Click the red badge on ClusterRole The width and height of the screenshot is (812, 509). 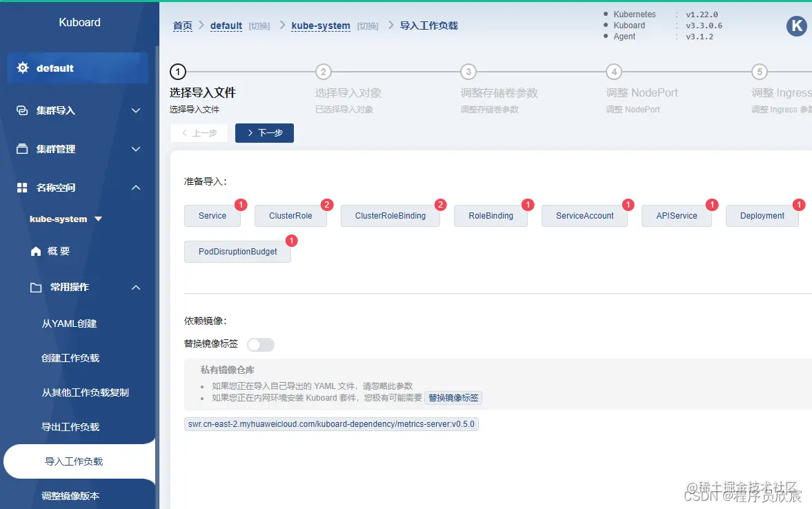click(x=327, y=205)
